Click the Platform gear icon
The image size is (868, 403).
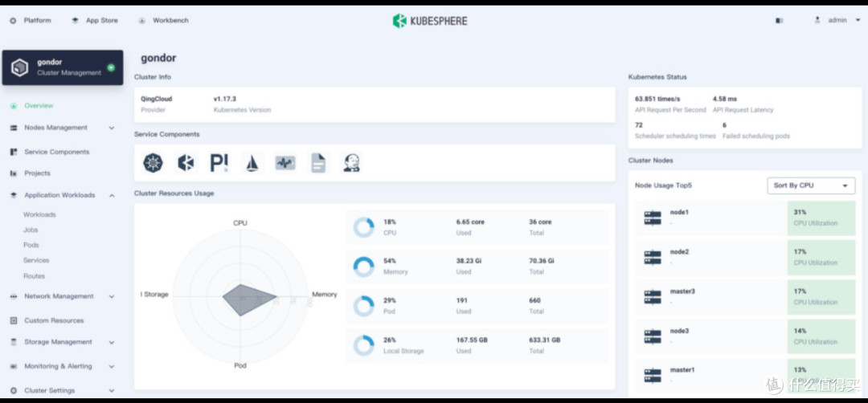click(14, 20)
